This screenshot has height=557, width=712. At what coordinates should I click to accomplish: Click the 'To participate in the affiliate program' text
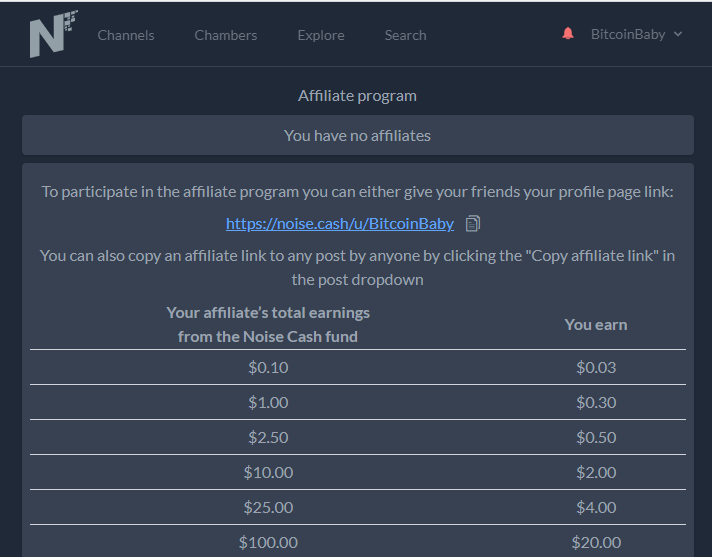coord(357,192)
